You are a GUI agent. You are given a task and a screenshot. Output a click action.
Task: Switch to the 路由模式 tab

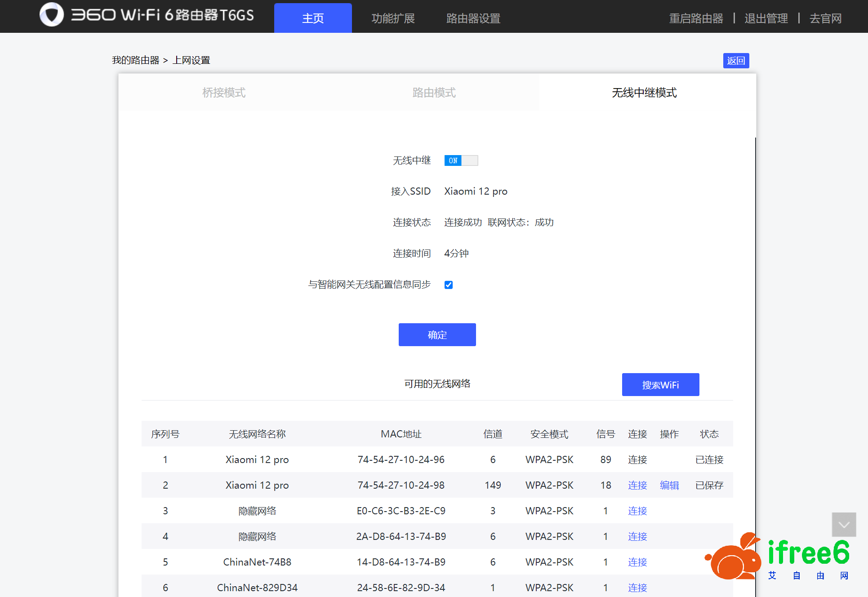(x=434, y=93)
